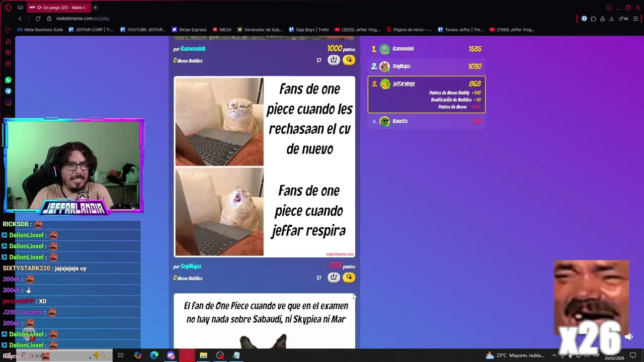Select SoyMapa leaderboard row with 1030
The image size is (644, 362).
427,66
